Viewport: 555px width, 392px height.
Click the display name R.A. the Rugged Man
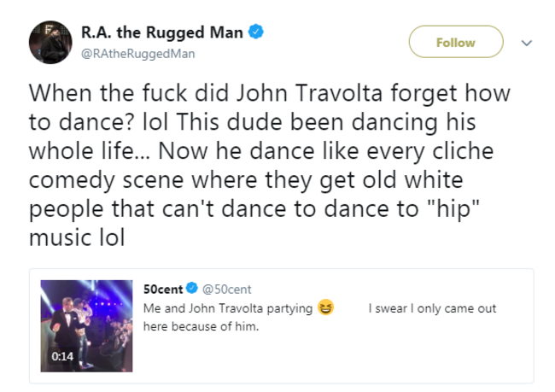point(162,32)
